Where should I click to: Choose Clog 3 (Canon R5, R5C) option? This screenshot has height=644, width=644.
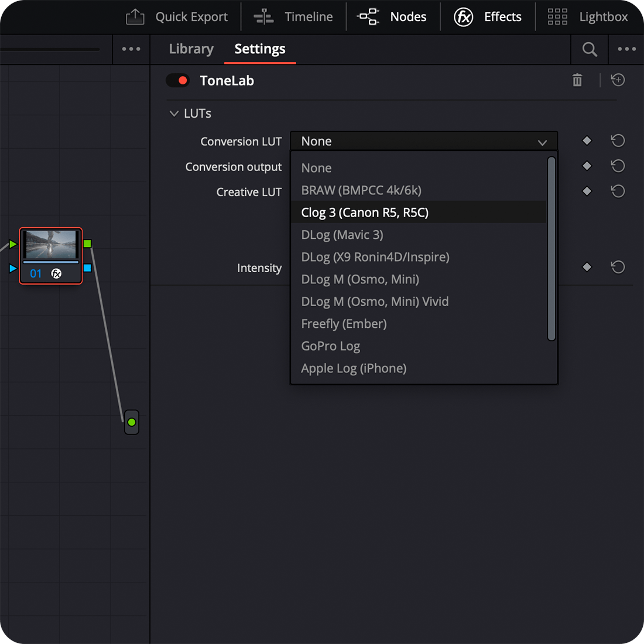[365, 213]
